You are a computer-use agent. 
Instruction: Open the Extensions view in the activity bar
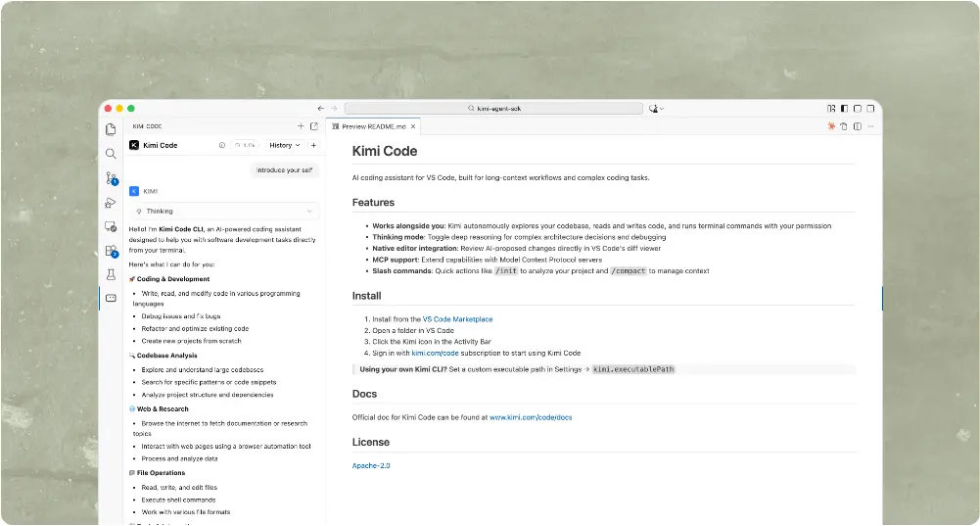pos(111,251)
